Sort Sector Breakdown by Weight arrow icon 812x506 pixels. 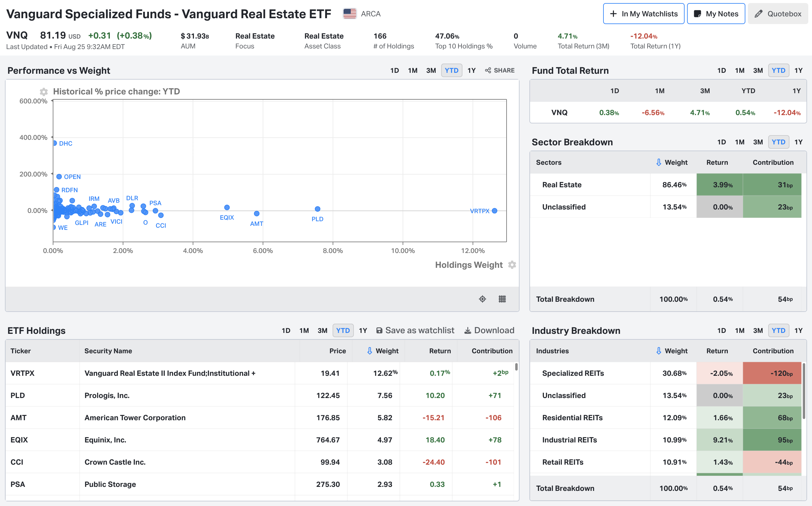[658, 162]
